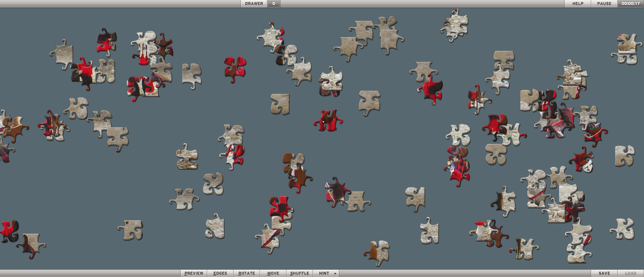Activate the Rotate mode
Screen dimensions: 644x277
tap(247, 273)
